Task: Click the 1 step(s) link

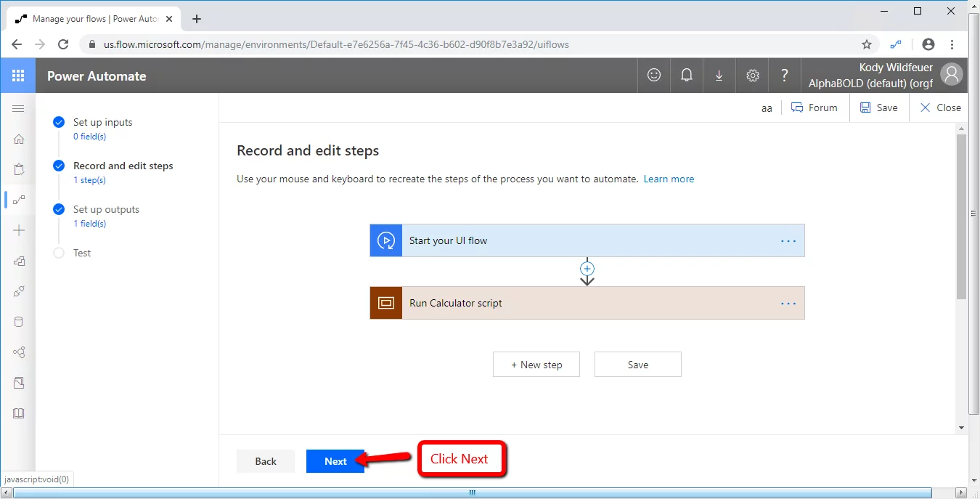Action: pos(89,180)
